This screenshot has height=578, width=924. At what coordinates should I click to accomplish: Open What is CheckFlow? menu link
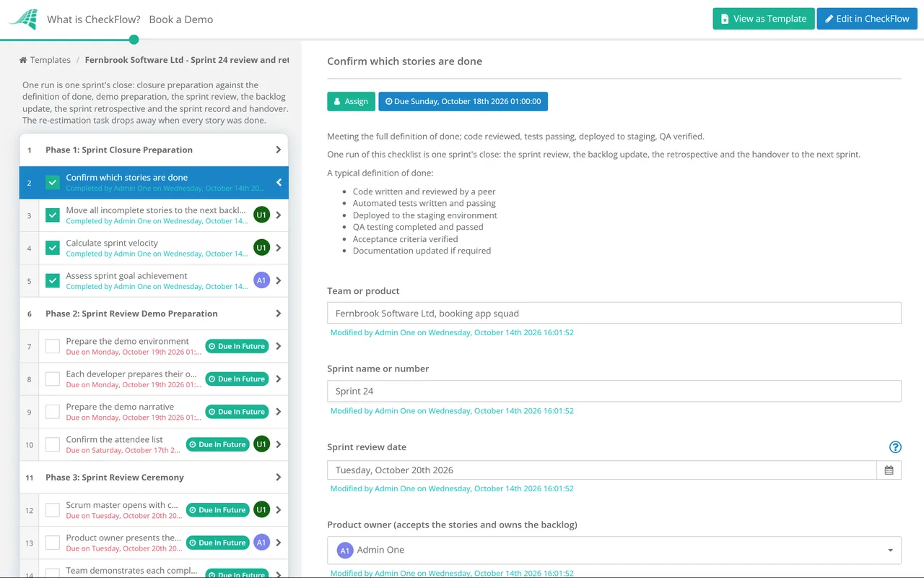click(94, 20)
